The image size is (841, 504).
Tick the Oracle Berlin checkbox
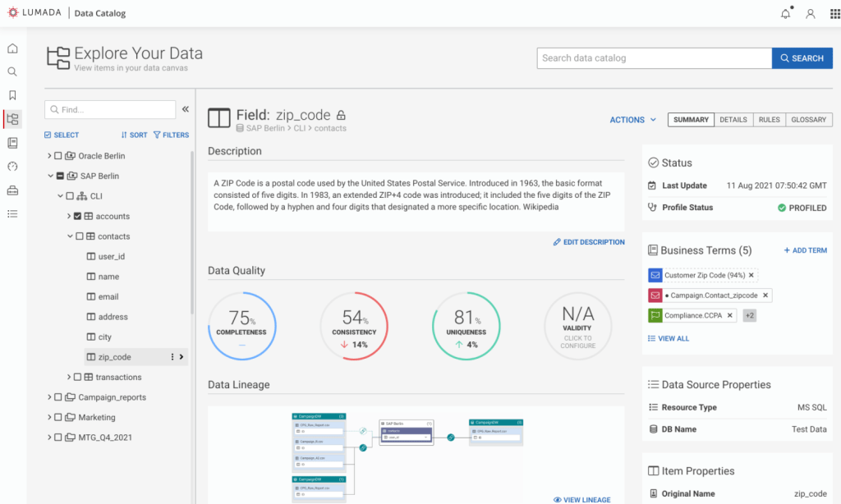pyautogui.click(x=59, y=156)
